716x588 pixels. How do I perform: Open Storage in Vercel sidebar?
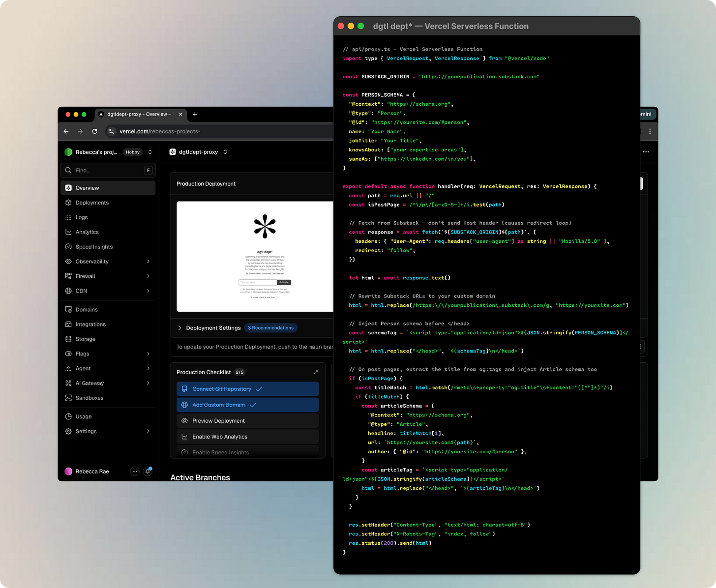coord(108,339)
